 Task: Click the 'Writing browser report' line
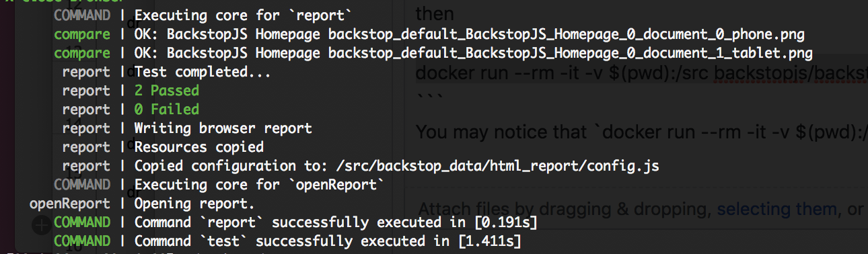223,128
